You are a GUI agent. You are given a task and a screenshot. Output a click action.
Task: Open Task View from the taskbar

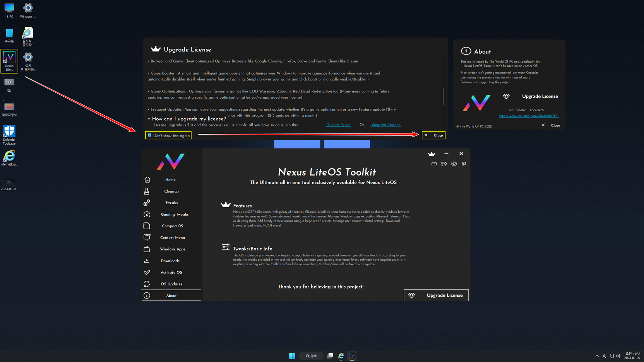click(330, 356)
